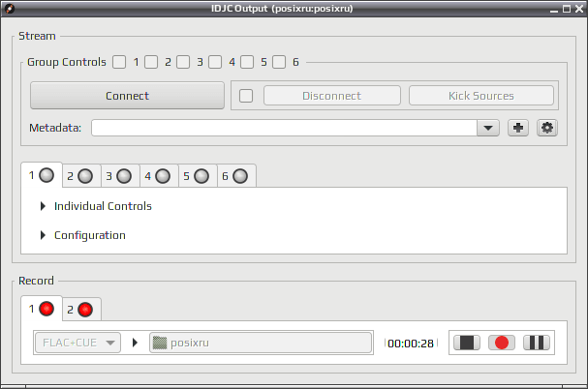Click the Connect button

127,96
